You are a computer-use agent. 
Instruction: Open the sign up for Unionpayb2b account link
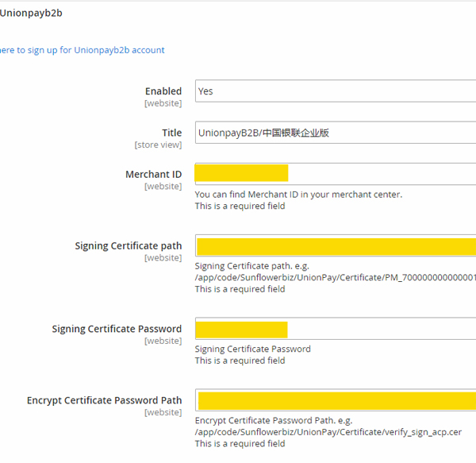coord(82,50)
